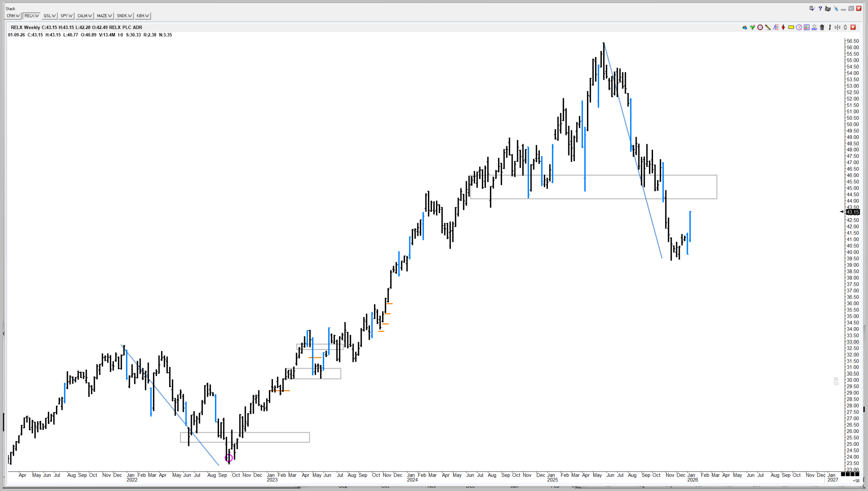Open the clock time-frame icon
Viewport: 868px width, 491px height.
760,27
